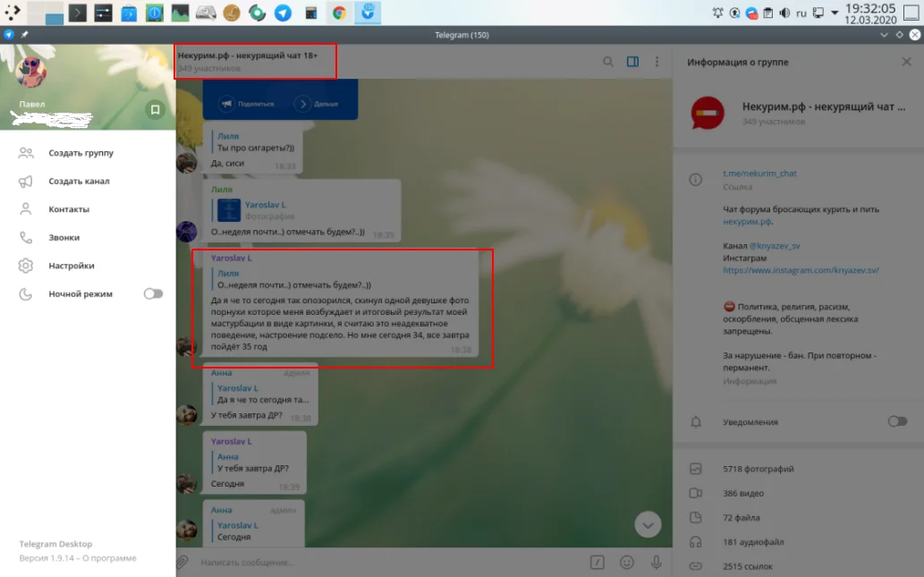Open chat three-dot options menu
This screenshot has height=577, width=924.
click(657, 62)
